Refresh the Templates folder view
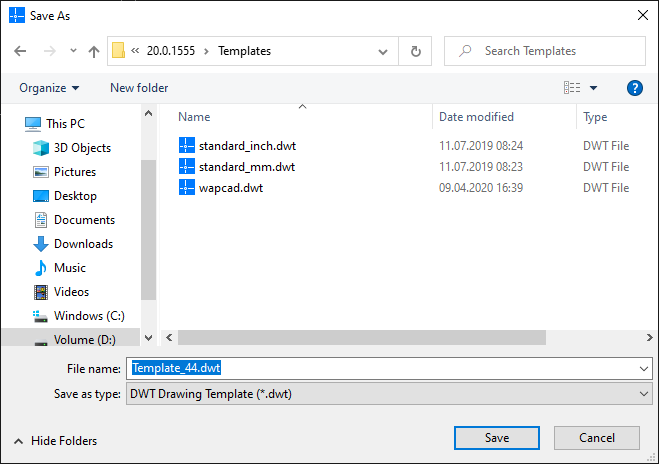Image resolution: width=659 pixels, height=464 pixels. [x=416, y=51]
